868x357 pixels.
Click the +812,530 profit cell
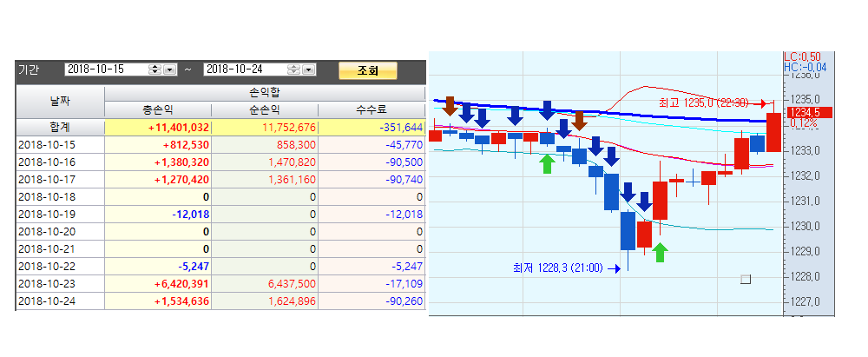tap(158, 145)
